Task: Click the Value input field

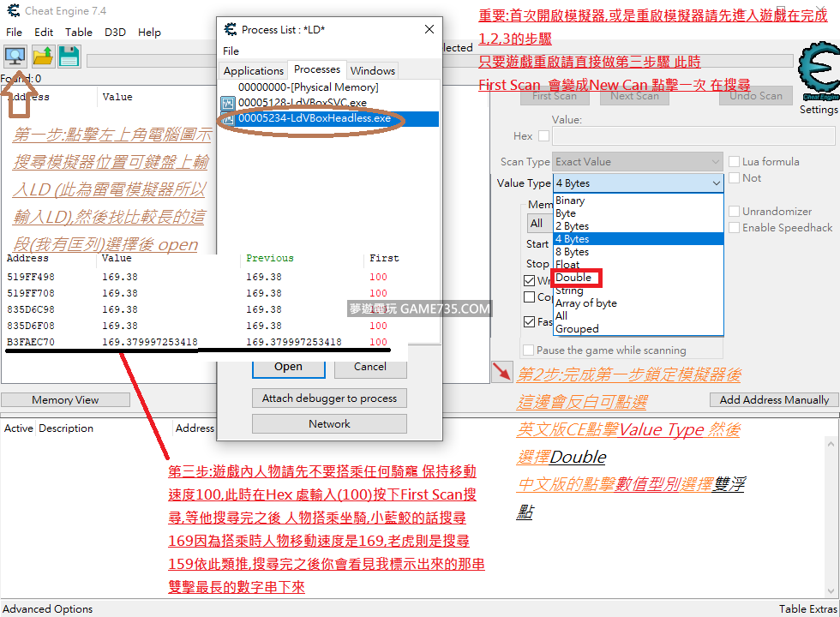Action: [x=693, y=136]
